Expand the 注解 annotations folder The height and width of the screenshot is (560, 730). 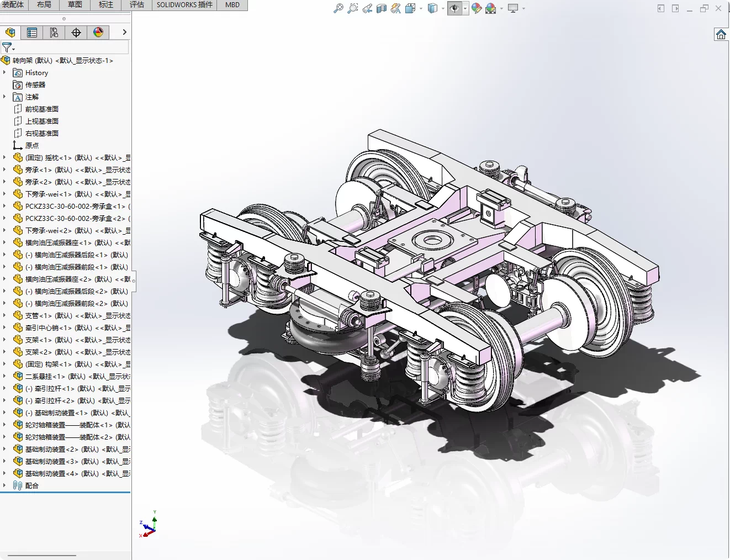4,97
